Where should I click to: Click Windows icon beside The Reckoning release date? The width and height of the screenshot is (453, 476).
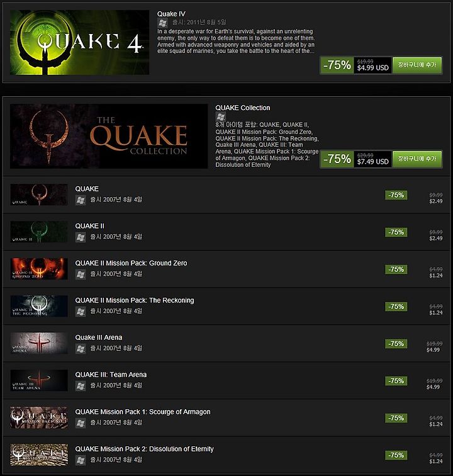point(81,312)
